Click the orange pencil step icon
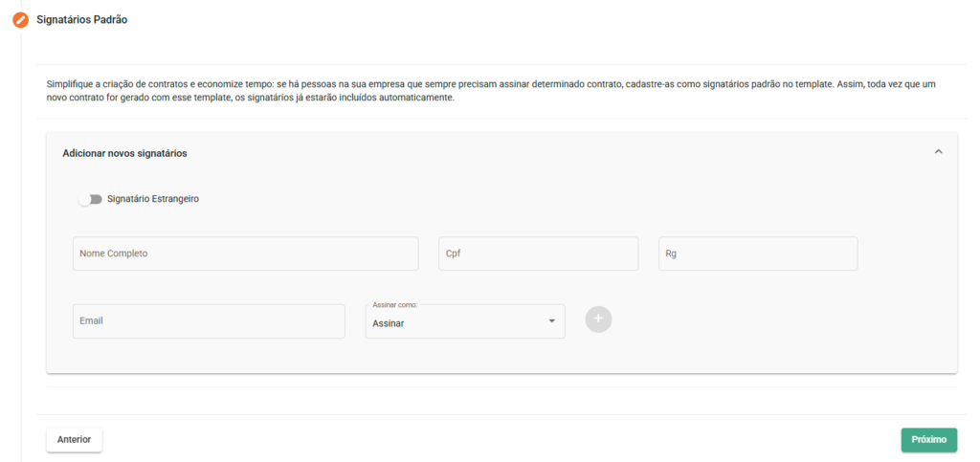Screen dimensions: 980x462 coord(20,20)
